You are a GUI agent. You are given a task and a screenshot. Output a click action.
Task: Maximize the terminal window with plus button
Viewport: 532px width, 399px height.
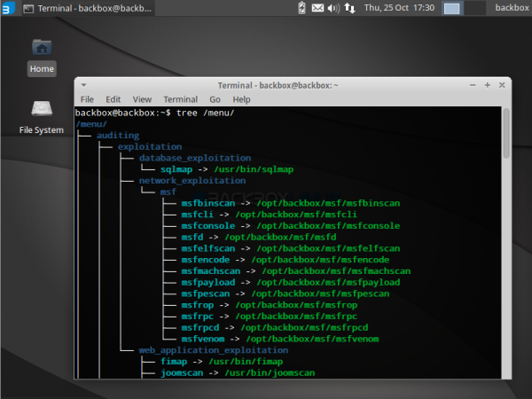(487, 85)
